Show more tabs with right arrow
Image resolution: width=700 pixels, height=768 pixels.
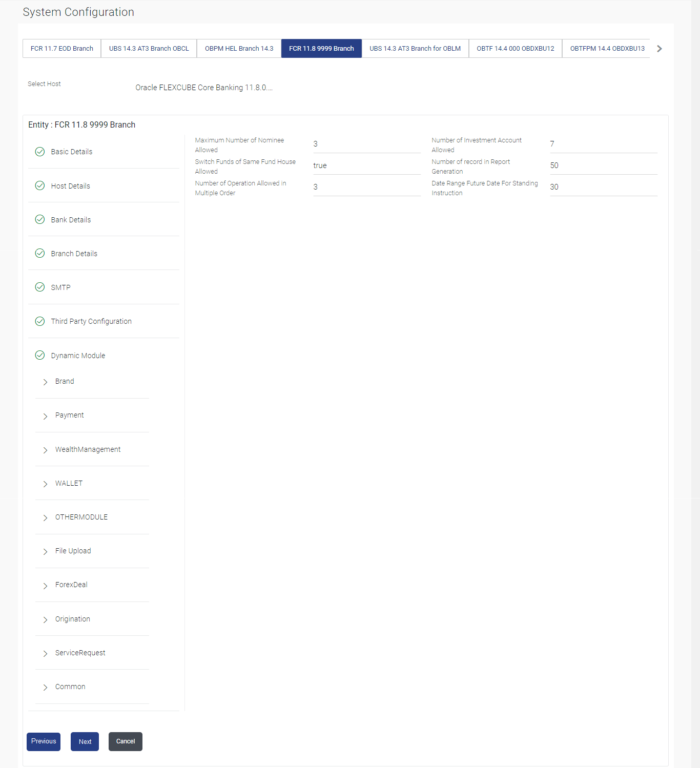(660, 49)
